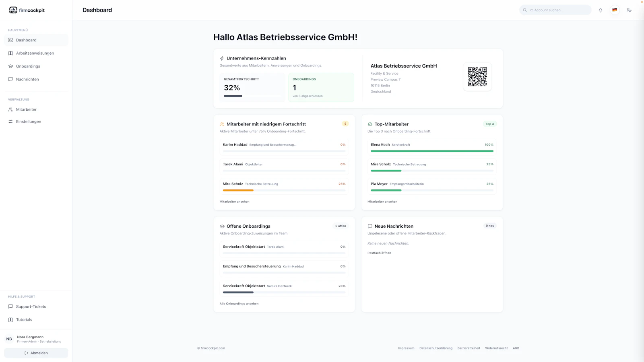Click the firmcockpit logo
Image resolution: width=644 pixels, height=362 pixels.
click(x=27, y=10)
